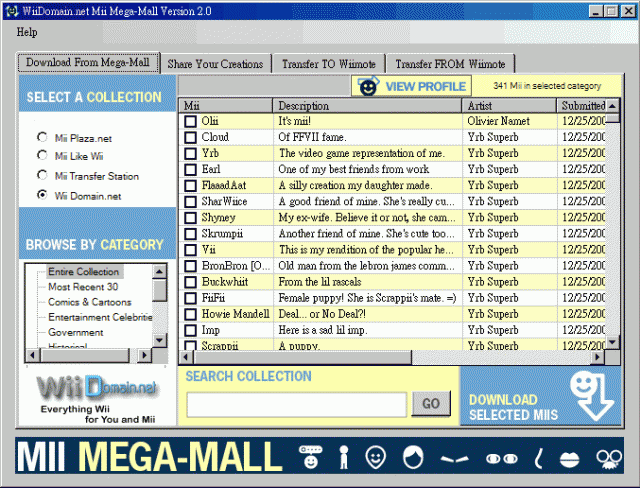
Task: Click the nose icon in banner
Action: 539,458
